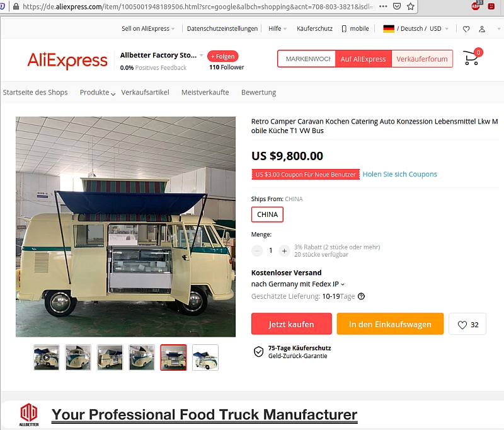Click the delivery estimate help question mark

point(361,296)
